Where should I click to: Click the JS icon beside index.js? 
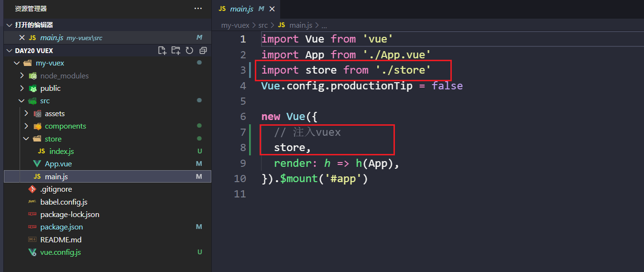coord(42,151)
